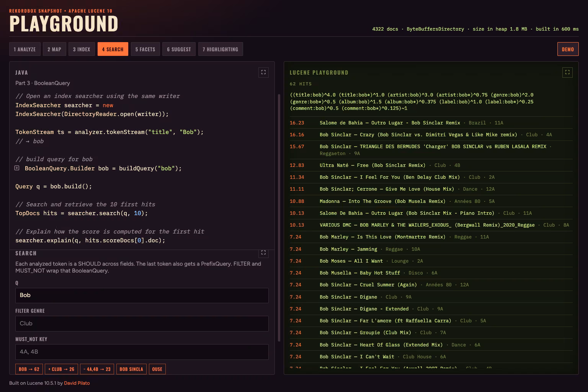Click the I Can't Wait result
The width and height of the screenshot is (588, 392).
coord(431,357)
